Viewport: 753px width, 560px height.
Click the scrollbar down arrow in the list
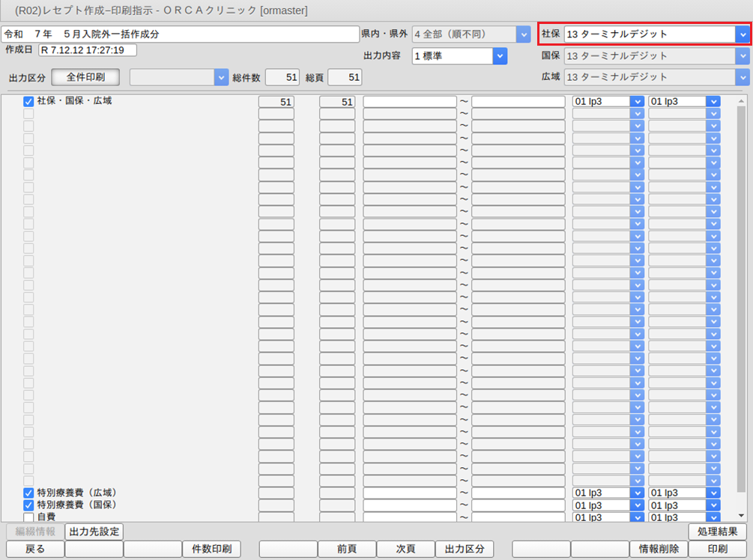coord(741,515)
